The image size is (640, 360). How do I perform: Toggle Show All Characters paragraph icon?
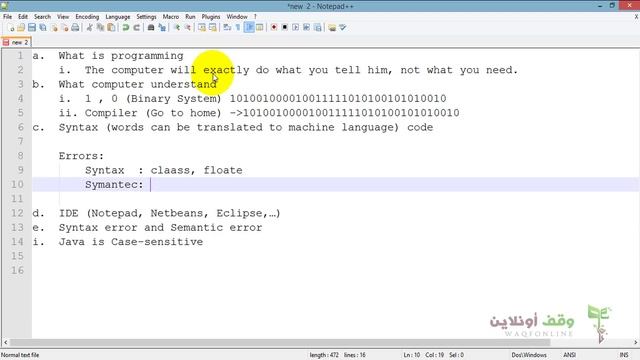click(238, 27)
